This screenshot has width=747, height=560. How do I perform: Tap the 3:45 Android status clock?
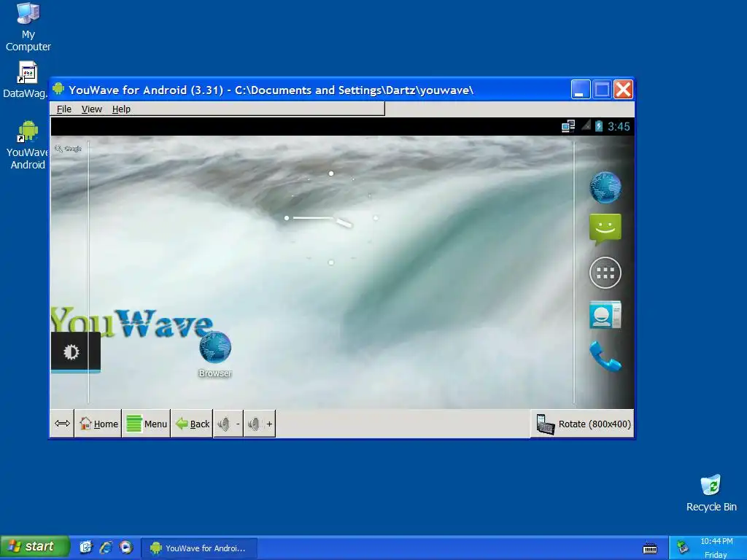click(619, 127)
